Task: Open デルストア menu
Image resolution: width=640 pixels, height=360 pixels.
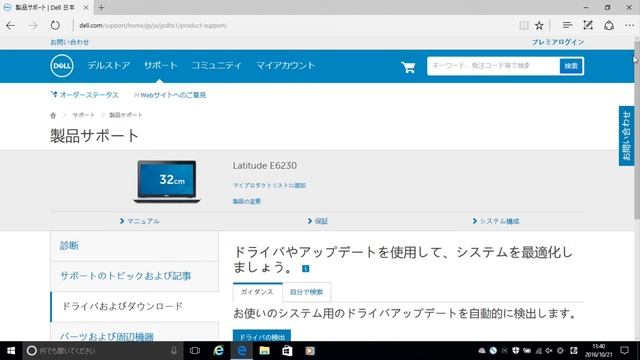Action: [x=109, y=65]
